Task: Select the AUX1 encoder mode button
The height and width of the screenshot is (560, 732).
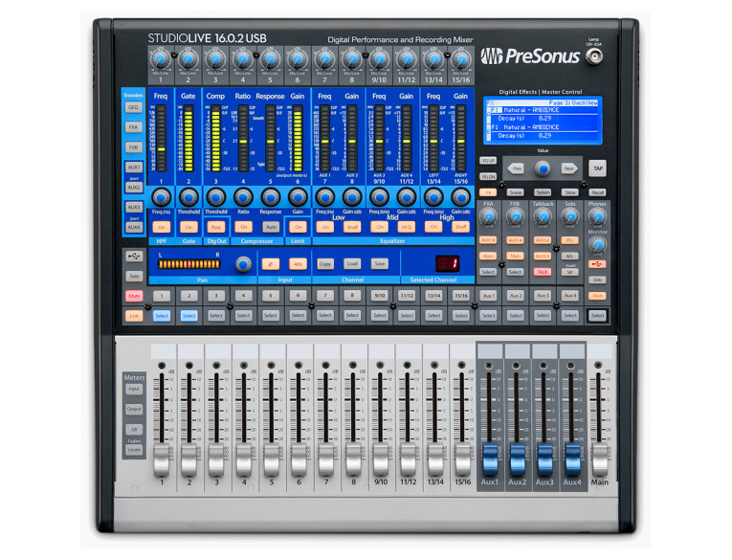Action: point(134,167)
